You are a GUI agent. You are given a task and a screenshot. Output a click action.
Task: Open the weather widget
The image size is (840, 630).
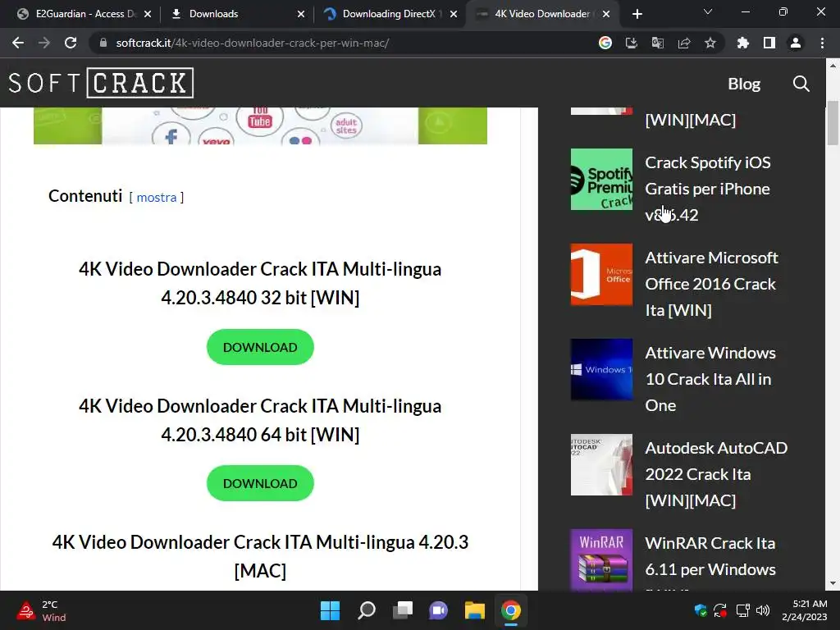click(42, 610)
